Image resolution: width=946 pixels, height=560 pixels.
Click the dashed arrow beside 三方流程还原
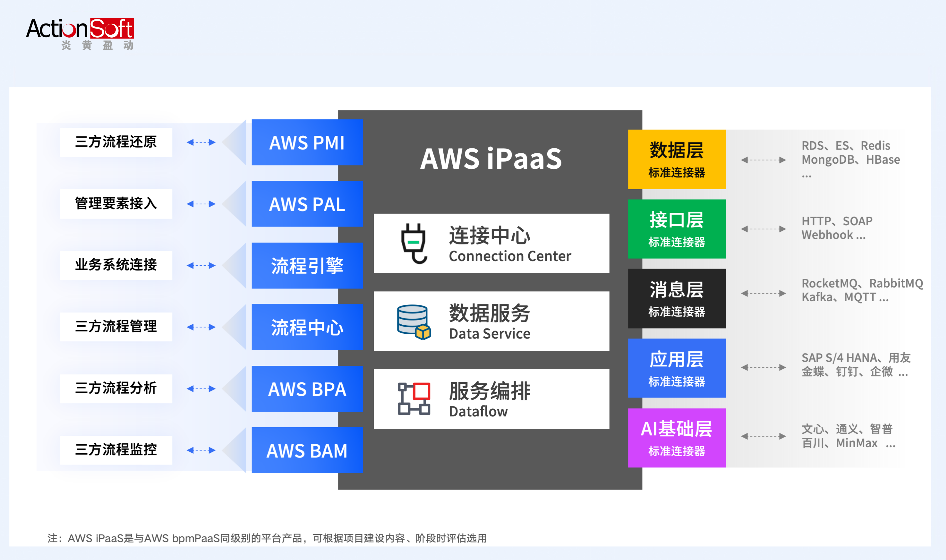(x=201, y=142)
